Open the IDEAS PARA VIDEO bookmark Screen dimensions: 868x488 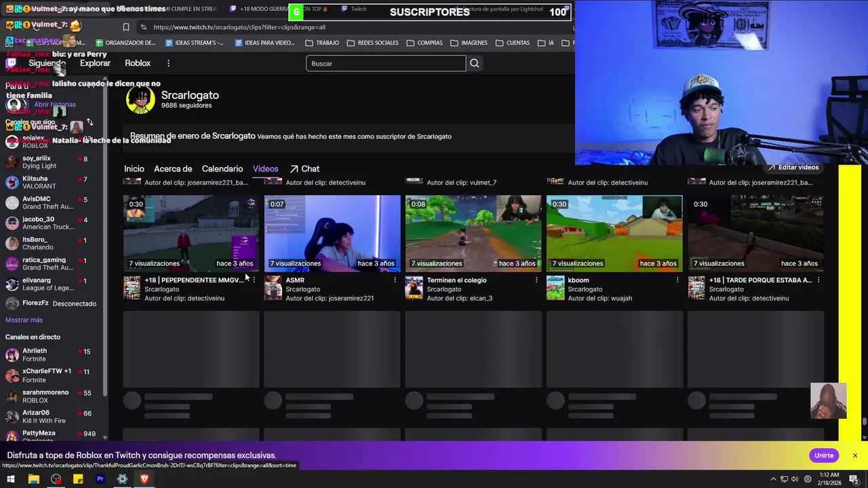[264, 43]
